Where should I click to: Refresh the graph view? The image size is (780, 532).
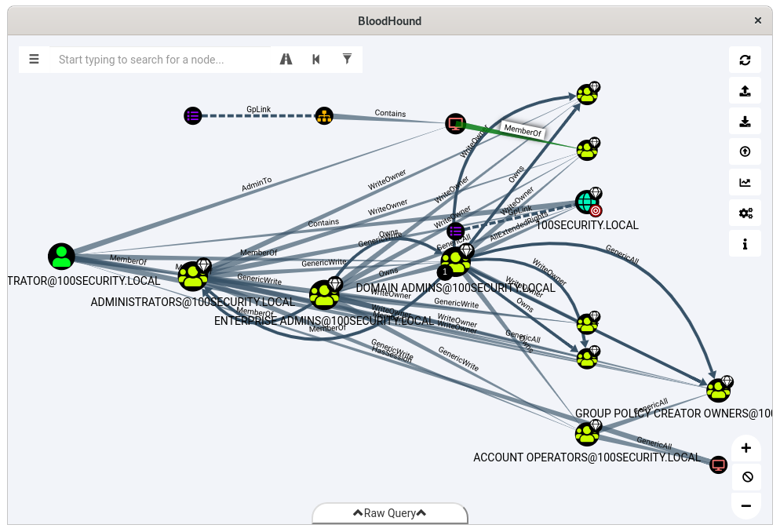(x=745, y=60)
